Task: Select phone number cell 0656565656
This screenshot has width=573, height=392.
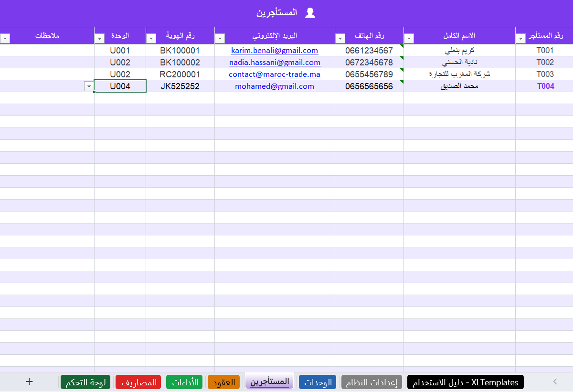Action: (369, 86)
